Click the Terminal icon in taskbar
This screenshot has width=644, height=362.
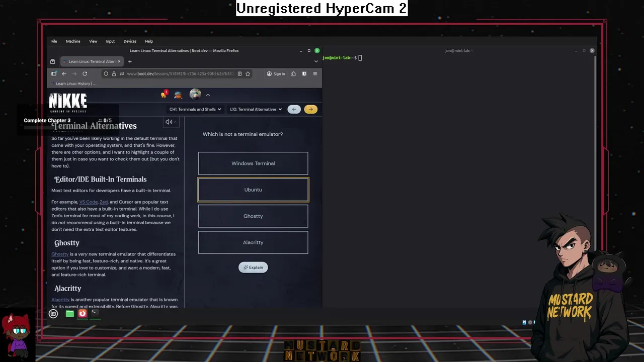95,313
